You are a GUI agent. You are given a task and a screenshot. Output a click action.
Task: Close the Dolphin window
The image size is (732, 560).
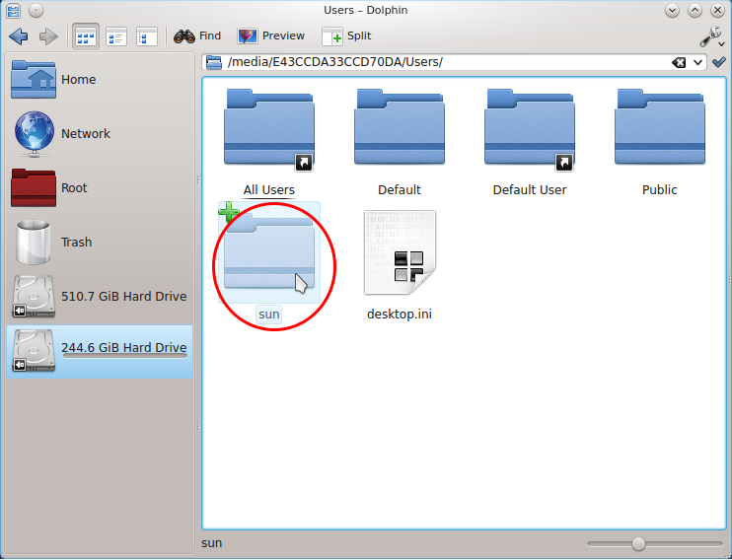pyautogui.click(x=717, y=10)
